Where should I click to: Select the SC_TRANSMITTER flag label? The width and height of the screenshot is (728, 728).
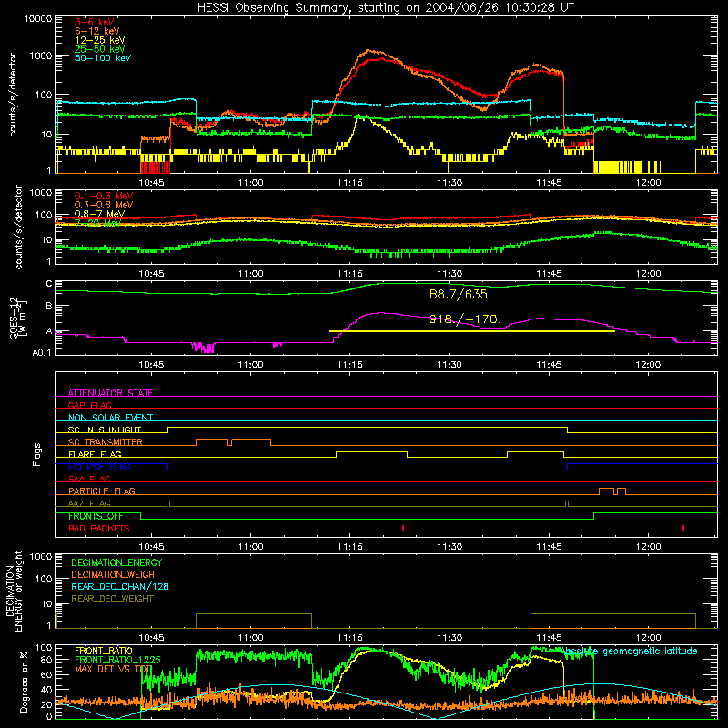[x=106, y=441]
